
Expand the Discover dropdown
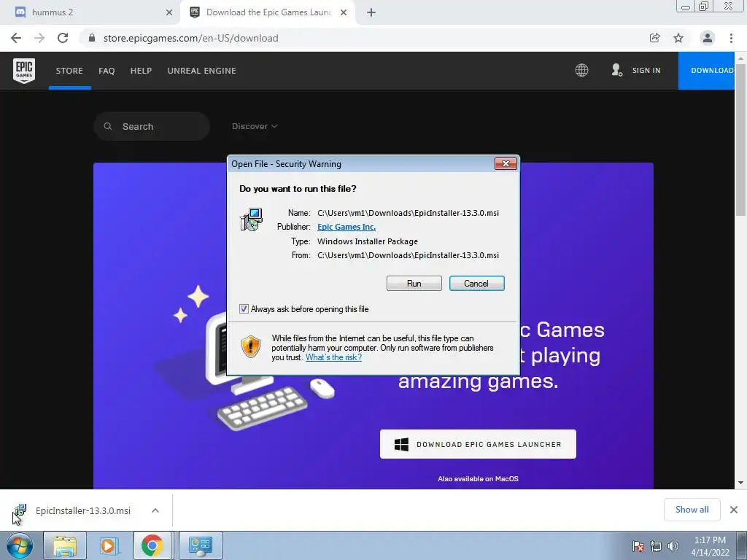(255, 126)
